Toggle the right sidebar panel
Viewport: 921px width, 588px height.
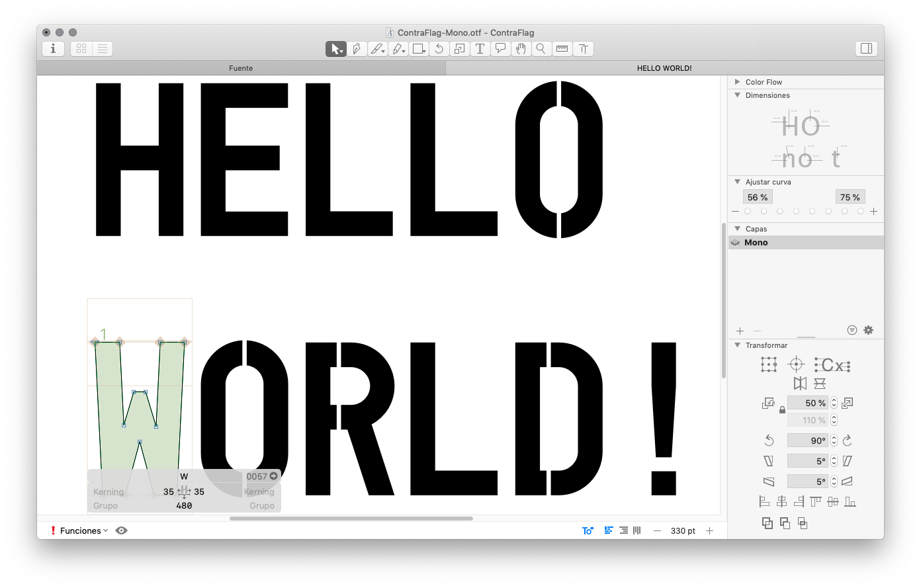(866, 49)
